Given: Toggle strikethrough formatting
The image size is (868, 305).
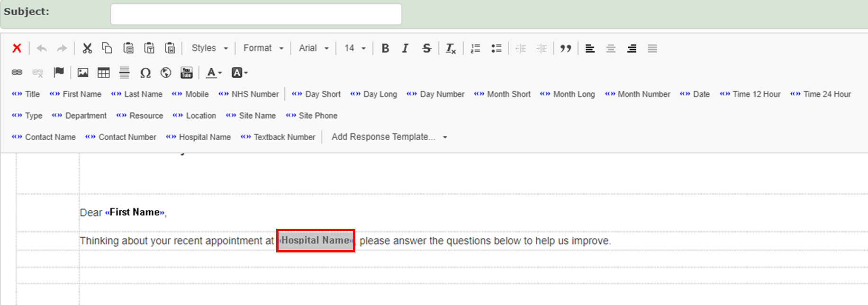Looking at the screenshot, I should [426, 48].
